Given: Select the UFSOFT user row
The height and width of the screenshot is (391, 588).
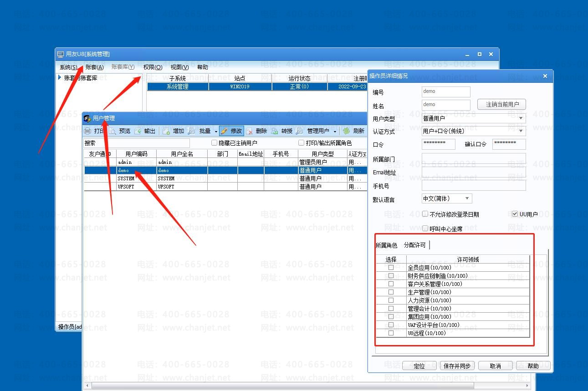Looking at the screenshot, I should pos(225,187).
